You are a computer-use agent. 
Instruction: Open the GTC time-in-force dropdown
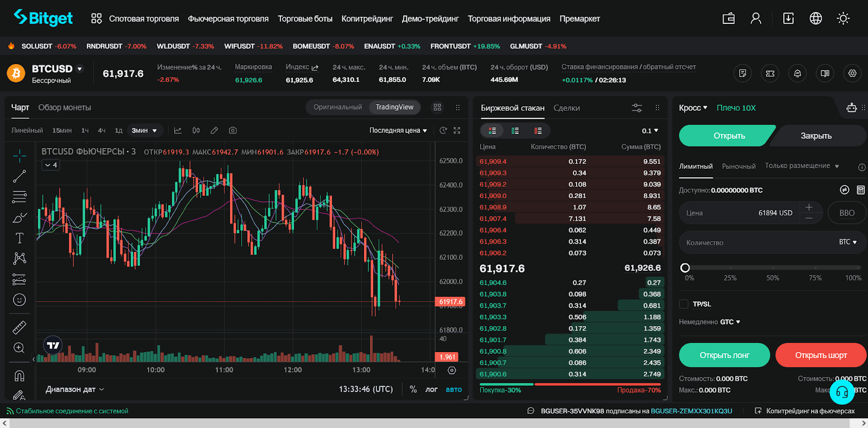730,322
